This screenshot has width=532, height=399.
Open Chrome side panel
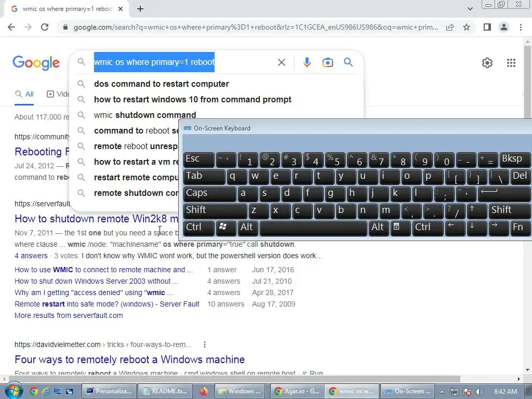(487, 27)
